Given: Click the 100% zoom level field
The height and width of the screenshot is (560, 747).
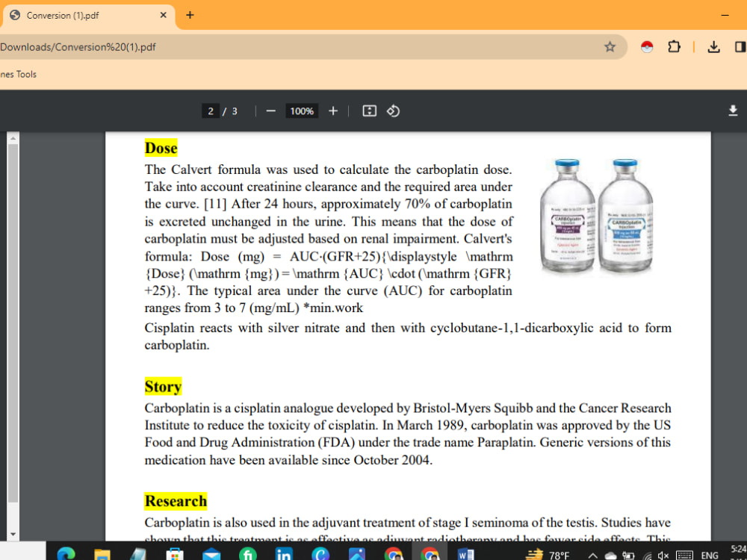Looking at the screenshot, I should click(x=302, y=111).
